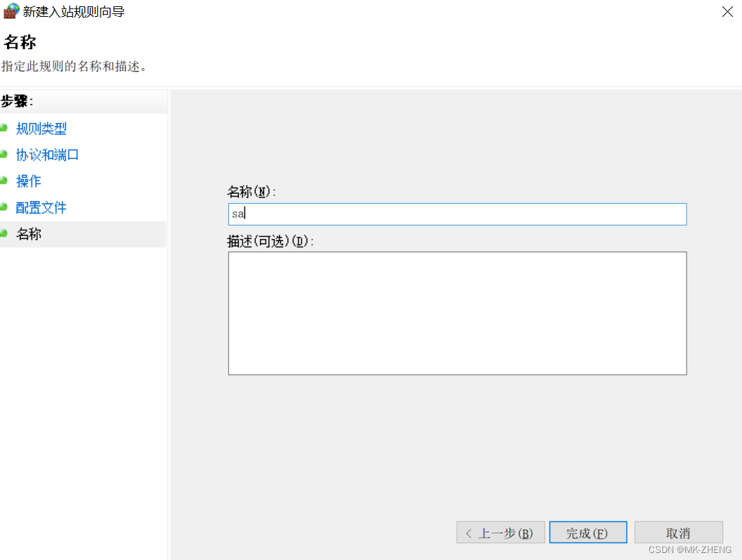The height and width of the screenshot is (560, 742).
Task: Go back with 上一步(B) button
Action: coord(501,533)
